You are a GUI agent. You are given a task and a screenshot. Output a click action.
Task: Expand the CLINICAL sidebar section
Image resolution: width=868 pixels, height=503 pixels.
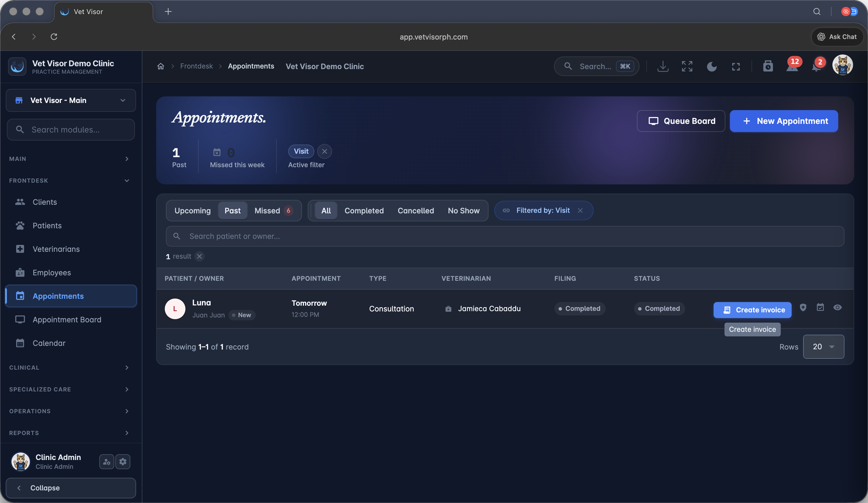point(69,368)
